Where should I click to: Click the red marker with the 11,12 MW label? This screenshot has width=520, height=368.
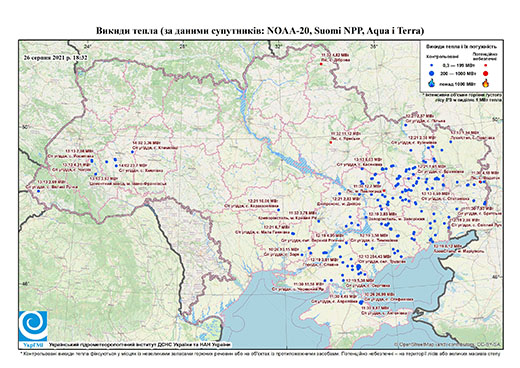331,143
